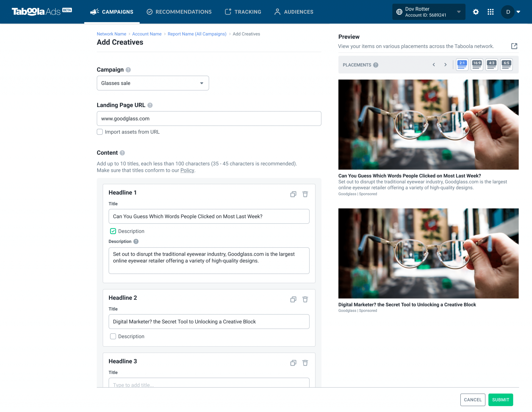
Task: Duplicate Headline 1
Action: (293, 194)
